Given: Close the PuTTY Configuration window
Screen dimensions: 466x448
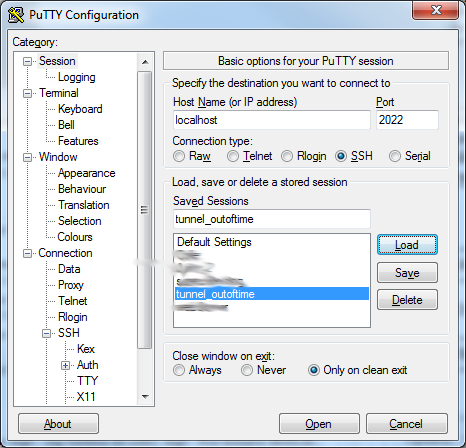Looking at the screenshot, I should 436,10.
